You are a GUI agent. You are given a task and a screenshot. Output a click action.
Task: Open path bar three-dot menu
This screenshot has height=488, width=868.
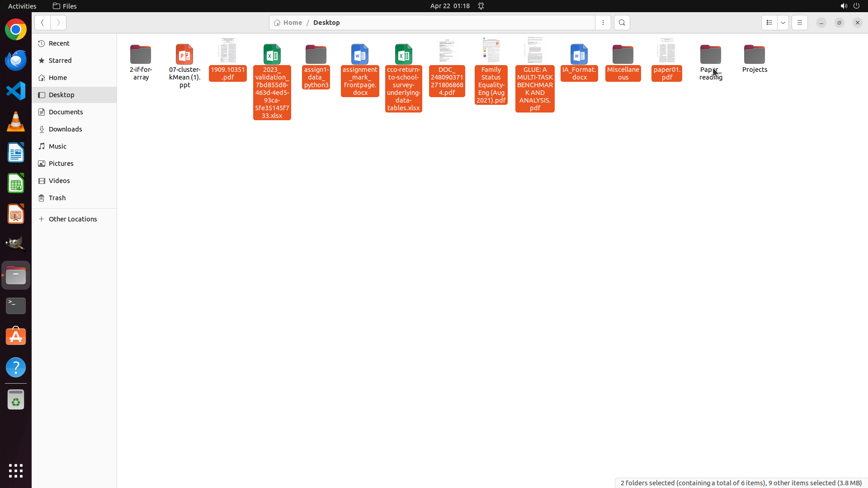(603, 23)
